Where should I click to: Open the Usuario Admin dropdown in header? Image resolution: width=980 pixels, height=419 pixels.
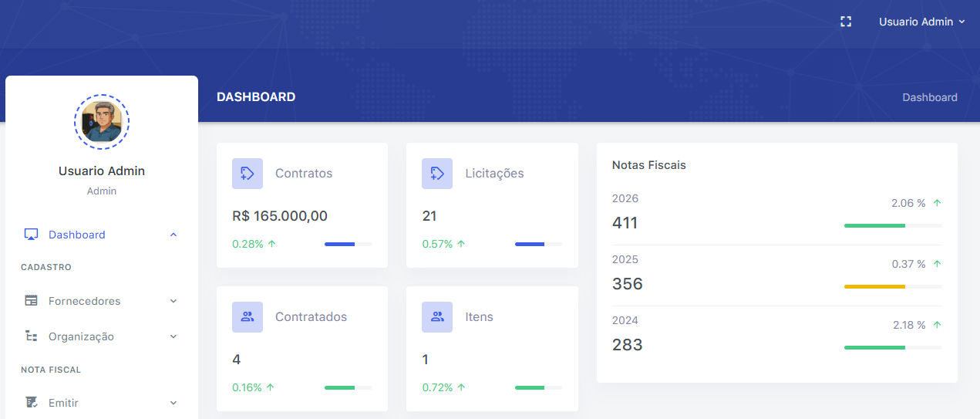921,22
